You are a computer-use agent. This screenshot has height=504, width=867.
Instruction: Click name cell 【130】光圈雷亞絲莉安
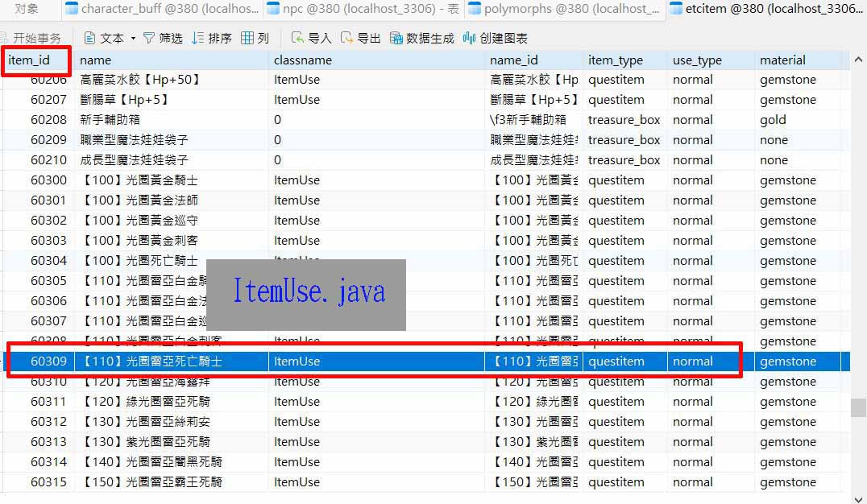tap(145, 422)
